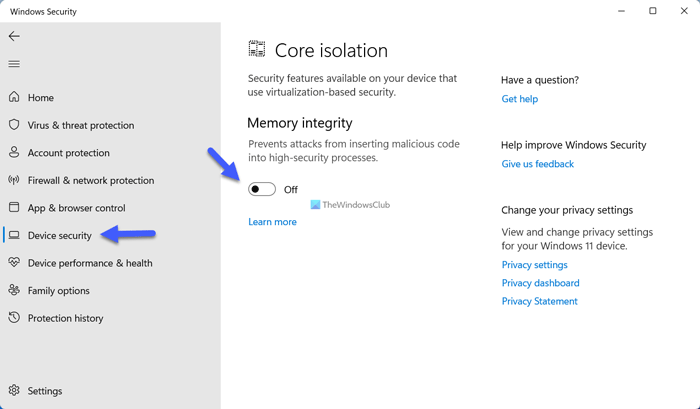Image resolution: width=700 pixels, height=409 pixels.
Task: Open the Privacy dashboard link
Action: tap(539, 283)
